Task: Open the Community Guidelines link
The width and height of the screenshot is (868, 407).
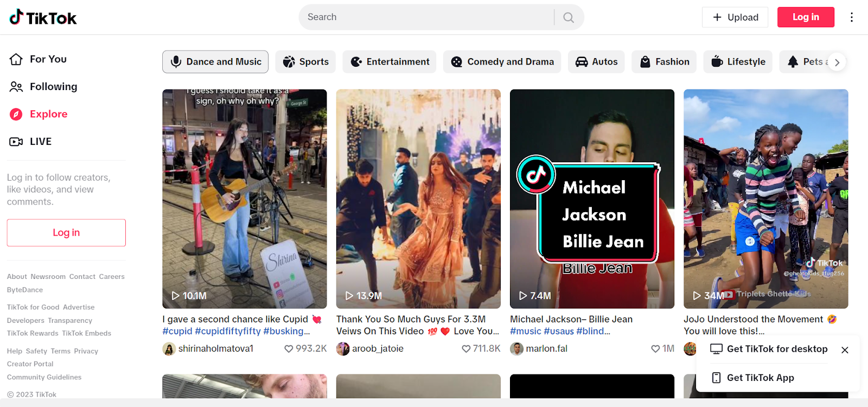Action: (x=44, y=377)
